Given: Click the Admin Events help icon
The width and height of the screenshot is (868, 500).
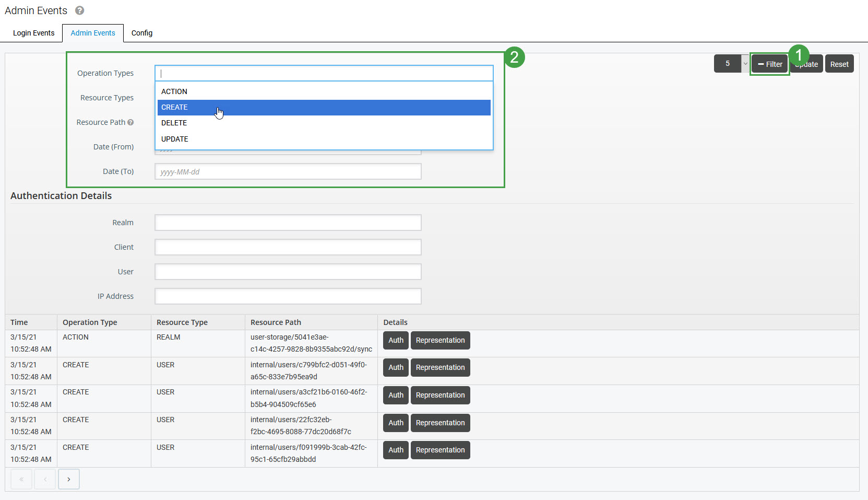Looking at the screenshot, I should pos(80,10).
